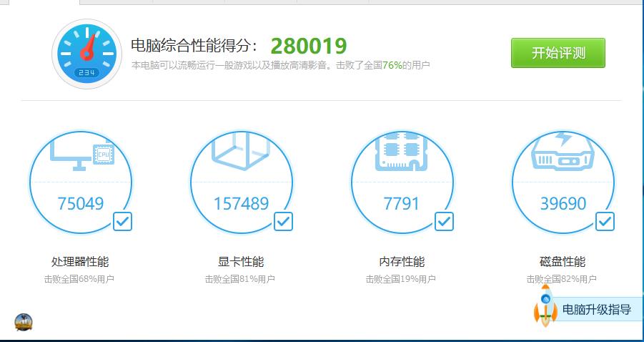Click the overall score 280019
The image size is (644, 342).
(x=309, y=46)
